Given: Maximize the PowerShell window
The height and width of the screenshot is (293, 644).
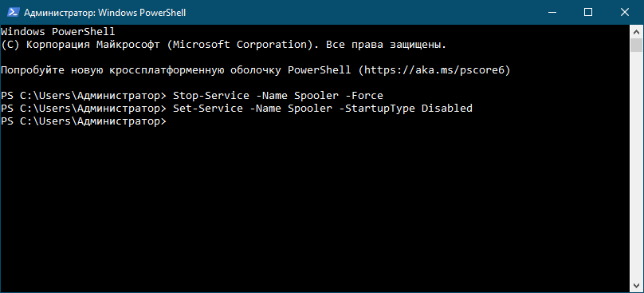Looking at the screenshot, I should click(x=588, y=12).
